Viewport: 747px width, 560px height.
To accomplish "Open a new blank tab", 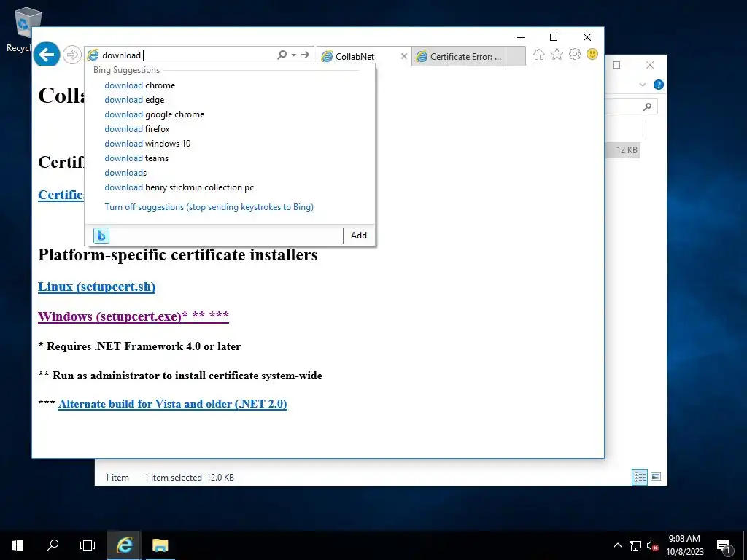I will (x=516, y=56).
